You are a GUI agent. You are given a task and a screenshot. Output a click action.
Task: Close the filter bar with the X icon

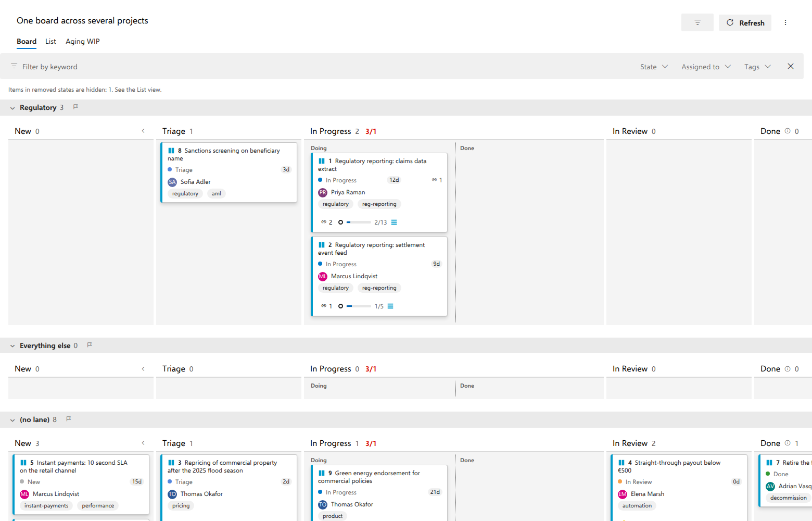(791, 66)
